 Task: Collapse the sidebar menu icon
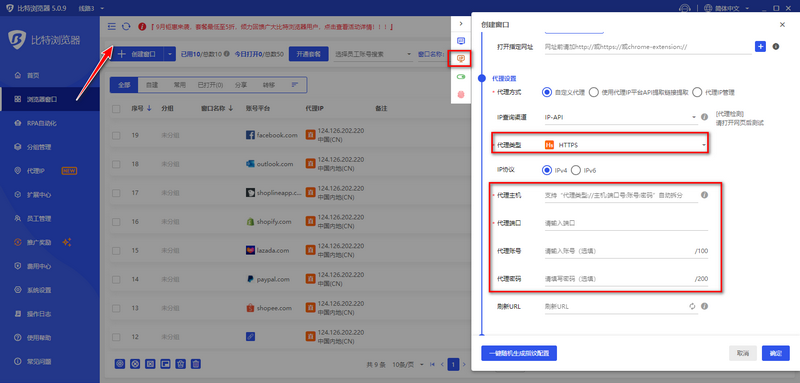coord(112,27)
